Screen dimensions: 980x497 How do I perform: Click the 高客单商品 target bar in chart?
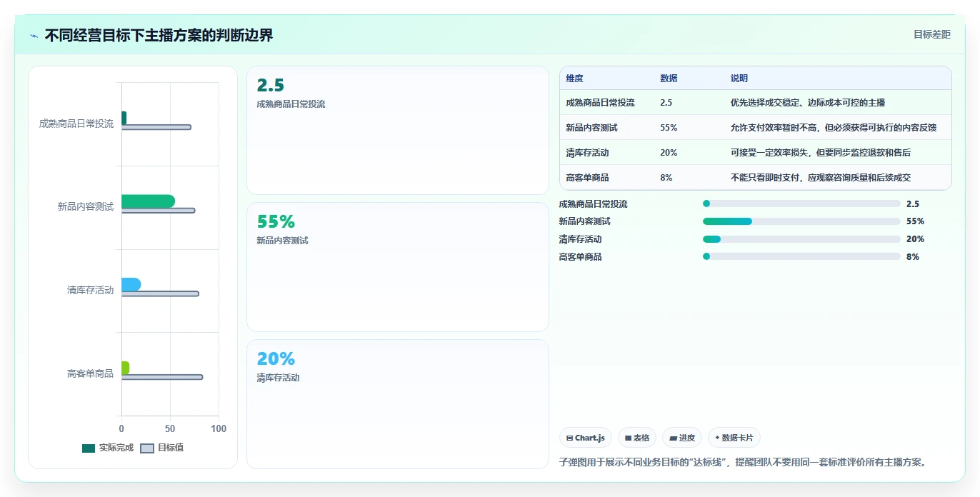(162, 377)
